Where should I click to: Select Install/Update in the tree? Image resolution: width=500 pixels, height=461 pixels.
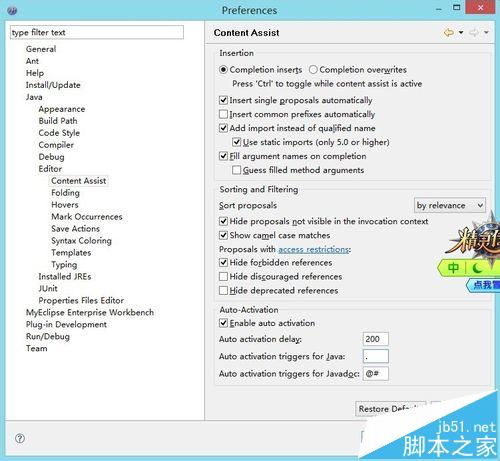coord(53,85)
